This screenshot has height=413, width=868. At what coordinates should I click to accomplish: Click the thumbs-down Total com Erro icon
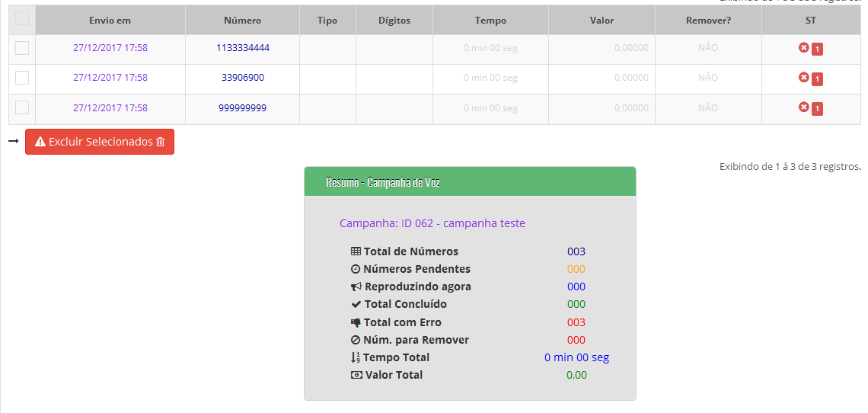click(356, 322)
